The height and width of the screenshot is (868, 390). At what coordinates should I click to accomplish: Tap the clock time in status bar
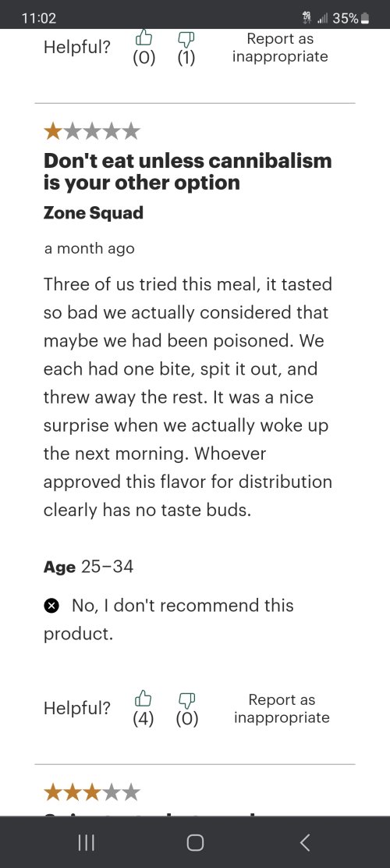coord(39,19)
